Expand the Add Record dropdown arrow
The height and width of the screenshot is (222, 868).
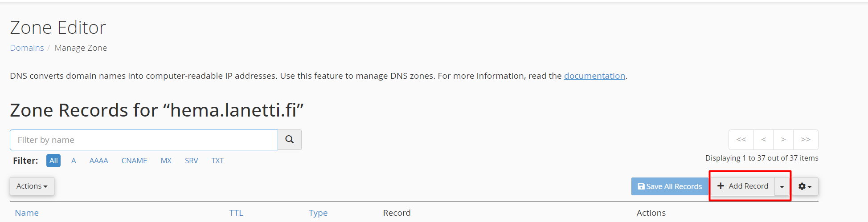782,186
